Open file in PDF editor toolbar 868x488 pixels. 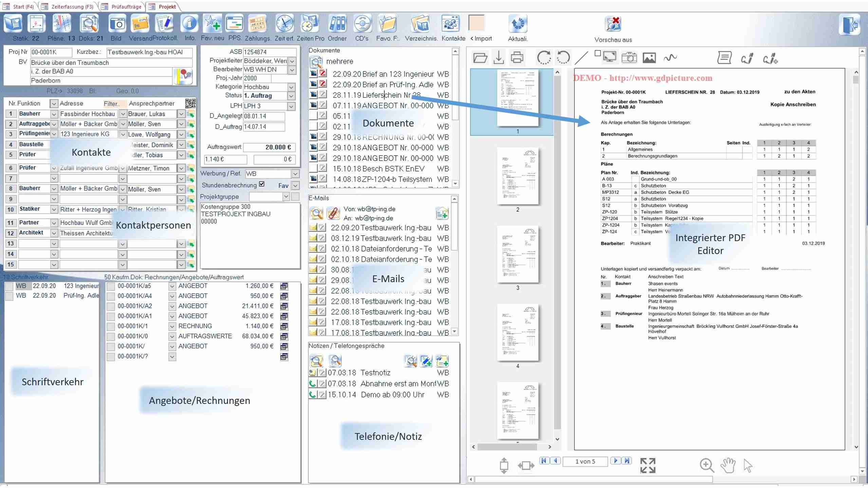pyautogui.click(x=480, y=58)
